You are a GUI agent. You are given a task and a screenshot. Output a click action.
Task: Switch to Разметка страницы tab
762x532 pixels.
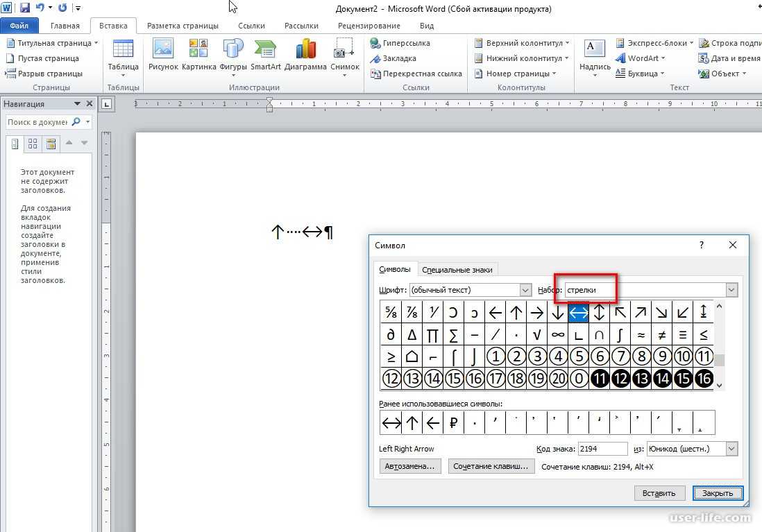(183, 26)
